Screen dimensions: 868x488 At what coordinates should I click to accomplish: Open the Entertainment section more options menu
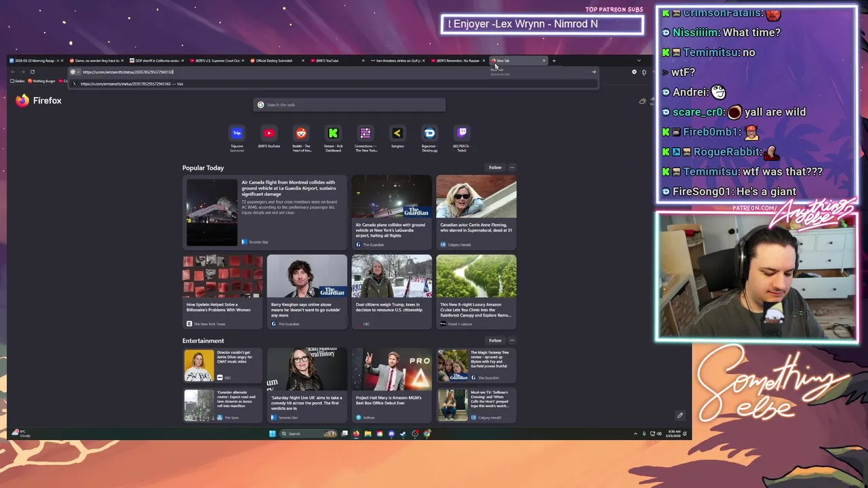click(x=512, y=341)
